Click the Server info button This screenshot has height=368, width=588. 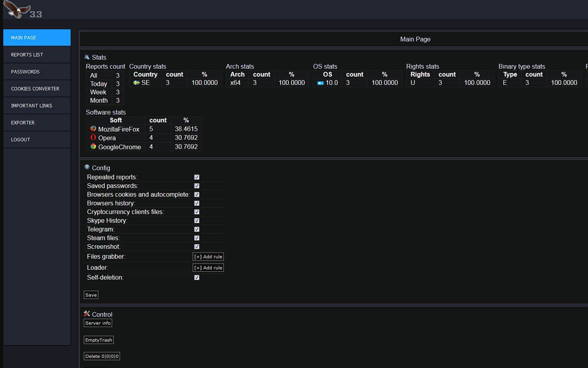[x=98, y=323]
